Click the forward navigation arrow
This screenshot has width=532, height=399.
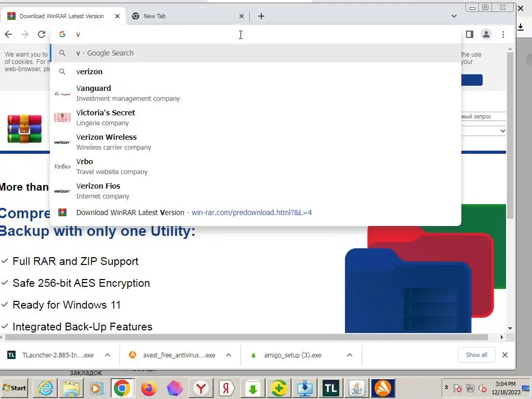click(x=25, y=34)
